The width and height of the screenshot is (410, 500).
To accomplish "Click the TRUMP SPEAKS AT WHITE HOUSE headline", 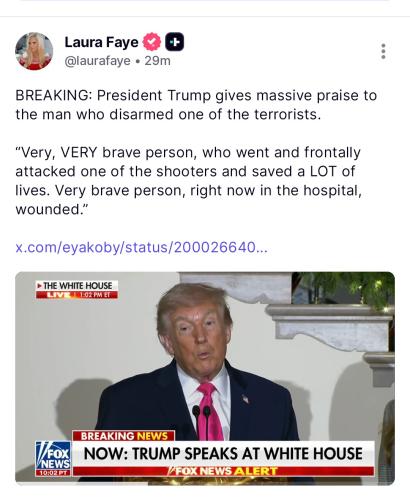I will point(223,454).
